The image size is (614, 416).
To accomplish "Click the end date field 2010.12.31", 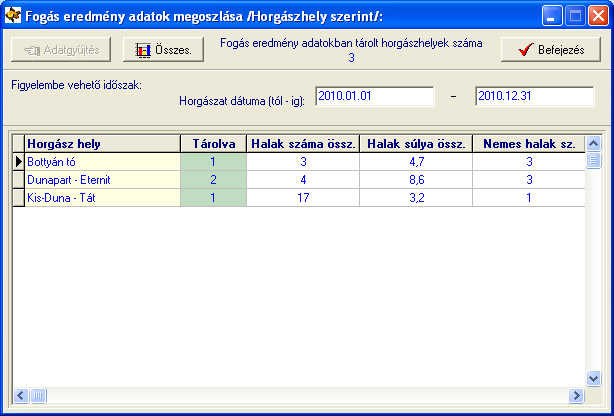I will tap(535, 96).
